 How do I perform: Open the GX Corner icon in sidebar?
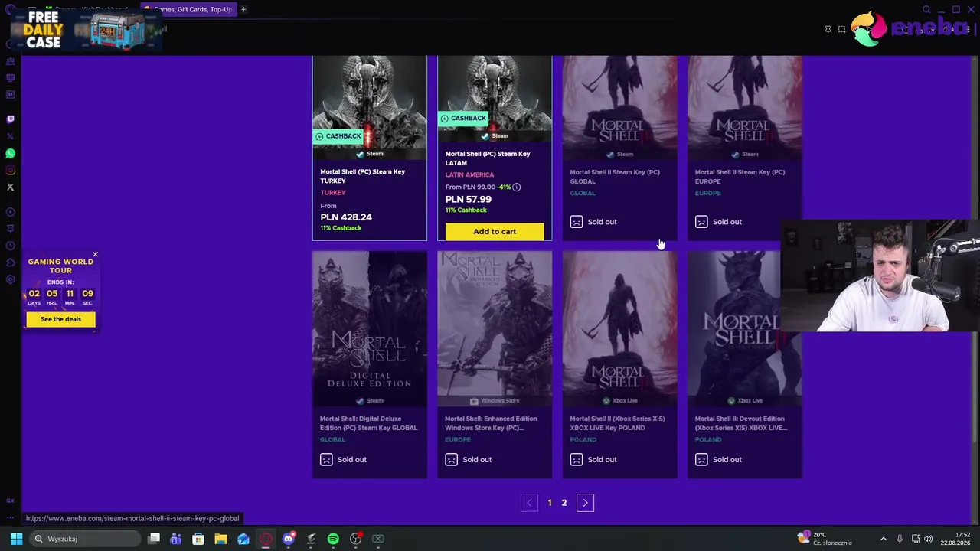coord(10,500)
